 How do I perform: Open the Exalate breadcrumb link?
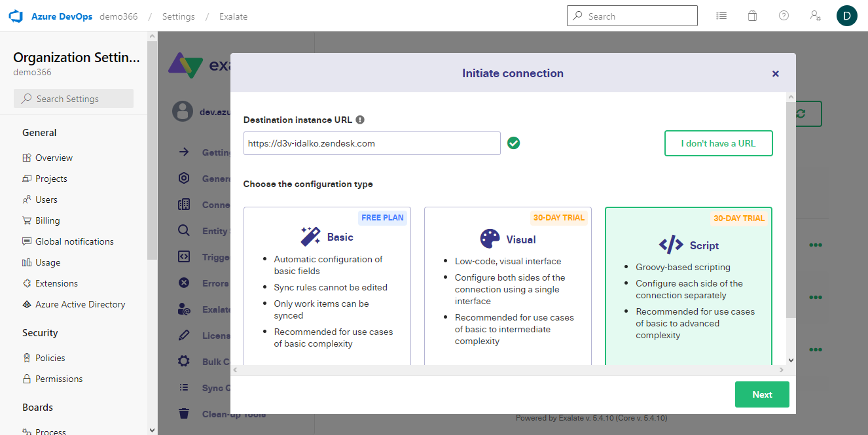point(234,16)
